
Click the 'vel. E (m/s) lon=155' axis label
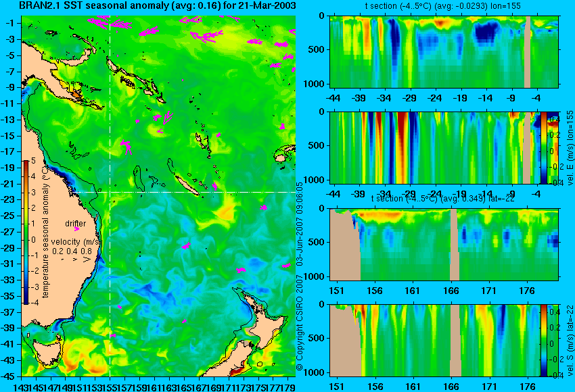tap(570, 147)
